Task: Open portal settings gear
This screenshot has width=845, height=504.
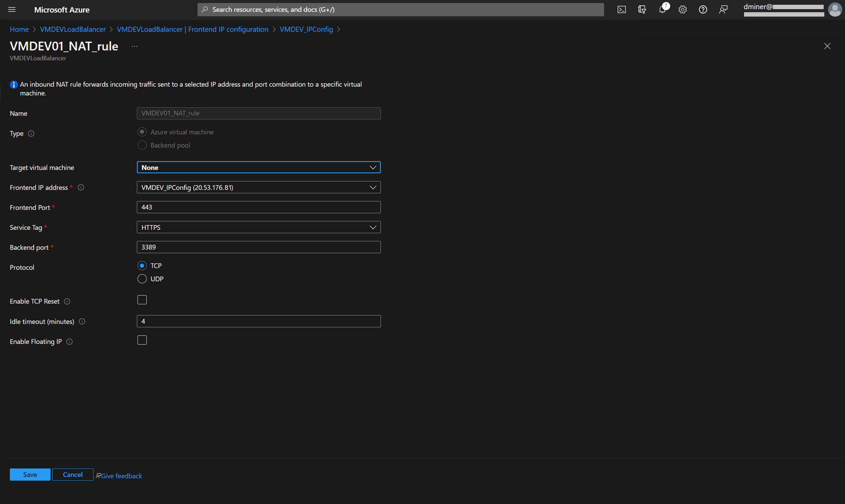Action: 682,9
